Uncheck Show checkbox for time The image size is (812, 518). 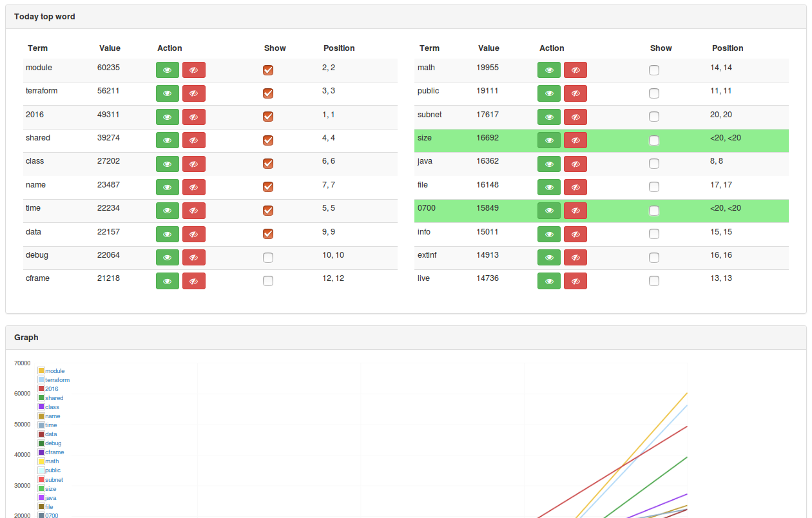[268, 211]
